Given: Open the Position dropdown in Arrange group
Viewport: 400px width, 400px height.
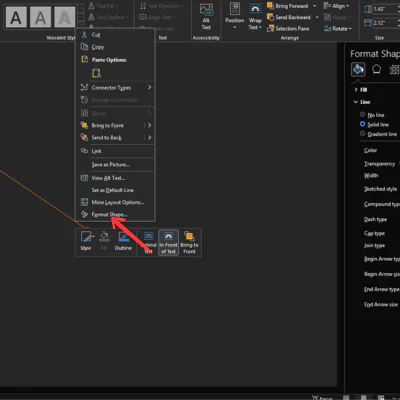Looking at the screenshot, I should [235, 16].
